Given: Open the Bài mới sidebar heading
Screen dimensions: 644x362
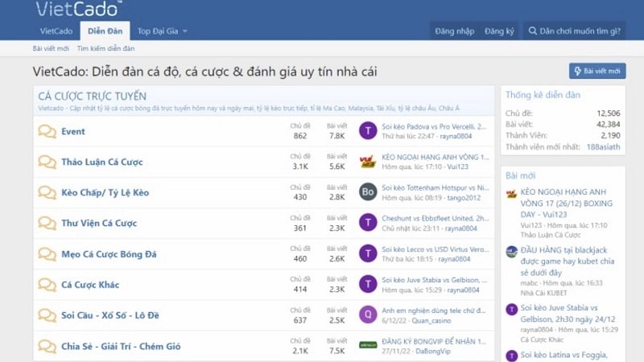Looking at the screenshot, I should (x=520, y=175).
